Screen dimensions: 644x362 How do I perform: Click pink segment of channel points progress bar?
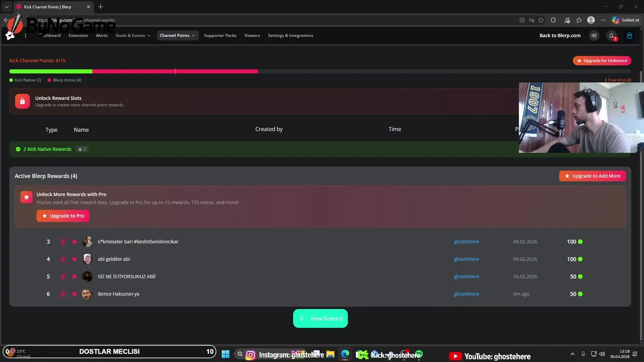[x=175, y=71]
